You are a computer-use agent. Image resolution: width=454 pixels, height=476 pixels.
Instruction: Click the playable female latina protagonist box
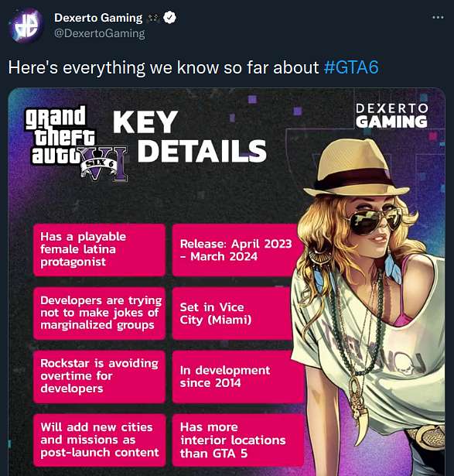100,250
